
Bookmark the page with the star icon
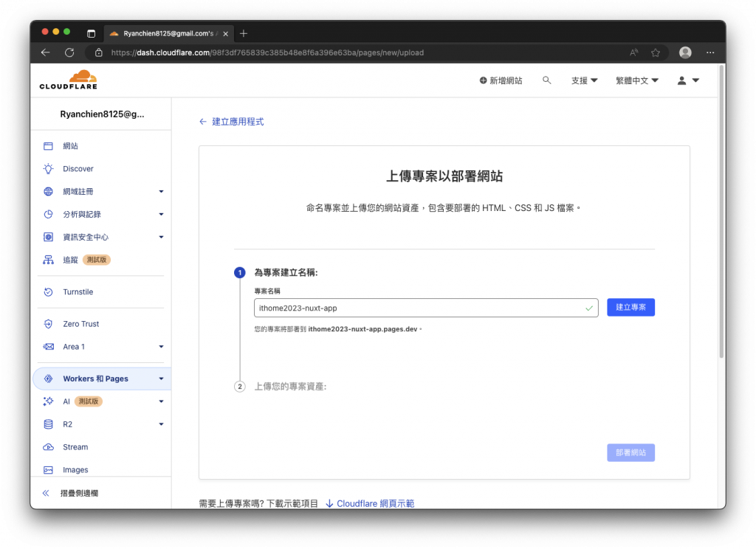click(656, 52)
